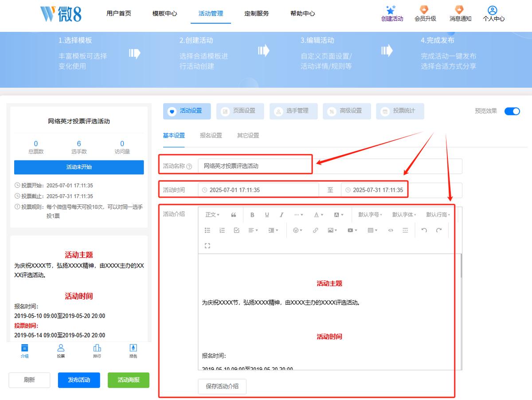Open 创建活动 from the top bar
The image size is (532, 400).
tap(392, 14)
